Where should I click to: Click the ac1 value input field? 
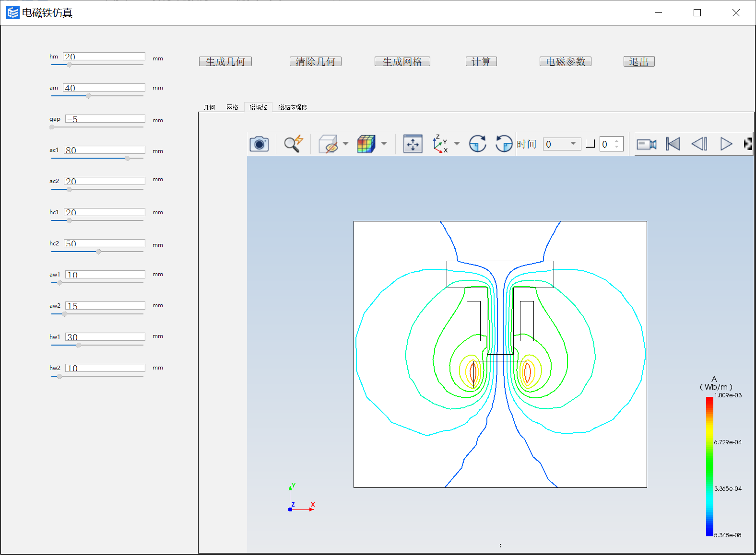[105, 150]
